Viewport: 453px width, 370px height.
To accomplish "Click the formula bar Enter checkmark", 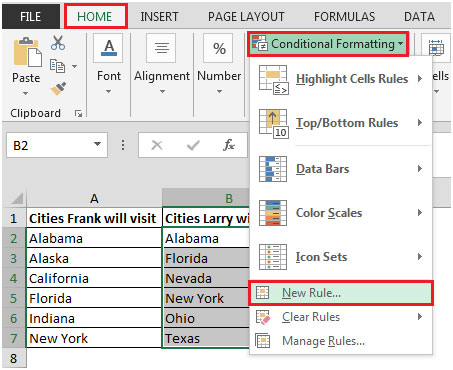I will [x=193, y=145].
